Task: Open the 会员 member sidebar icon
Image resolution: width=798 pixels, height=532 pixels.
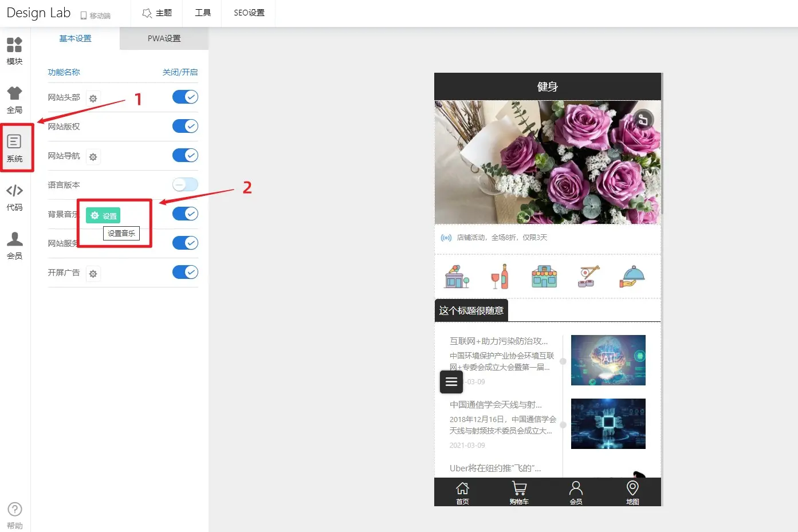Action: [14, 245]
